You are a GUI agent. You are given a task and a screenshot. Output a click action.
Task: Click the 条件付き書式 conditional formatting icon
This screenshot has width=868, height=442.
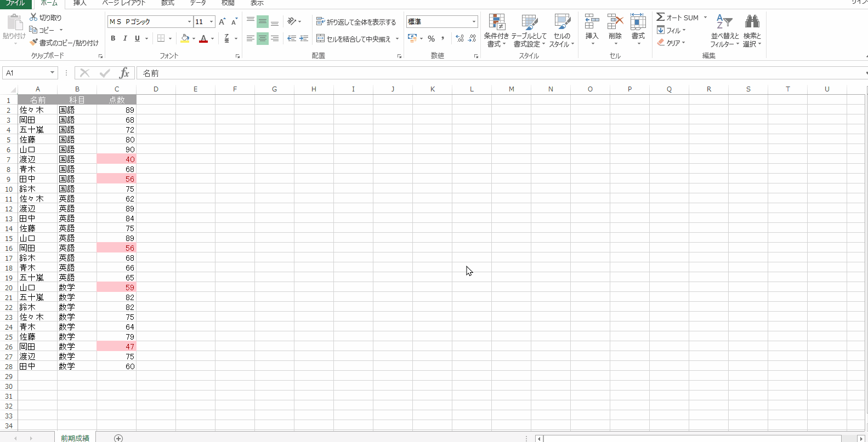pos(496,23)
